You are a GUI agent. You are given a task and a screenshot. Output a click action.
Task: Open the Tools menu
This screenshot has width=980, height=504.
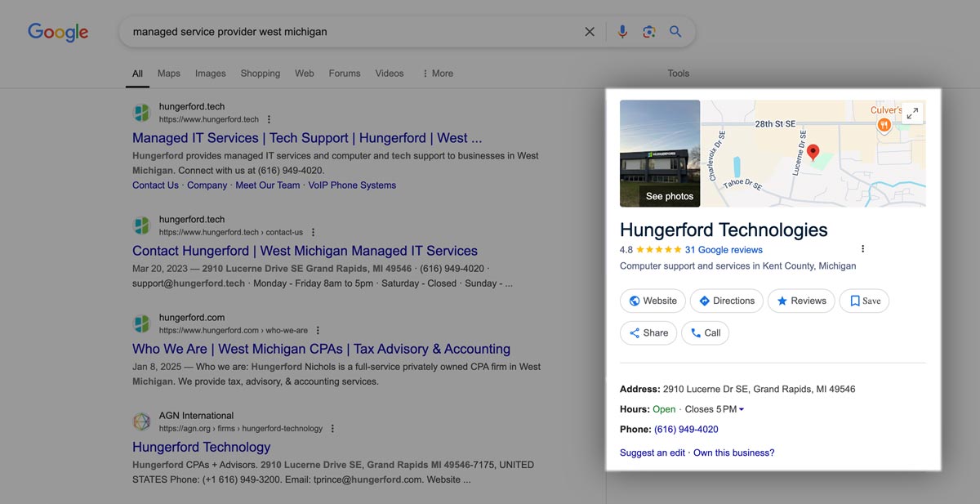679,74
